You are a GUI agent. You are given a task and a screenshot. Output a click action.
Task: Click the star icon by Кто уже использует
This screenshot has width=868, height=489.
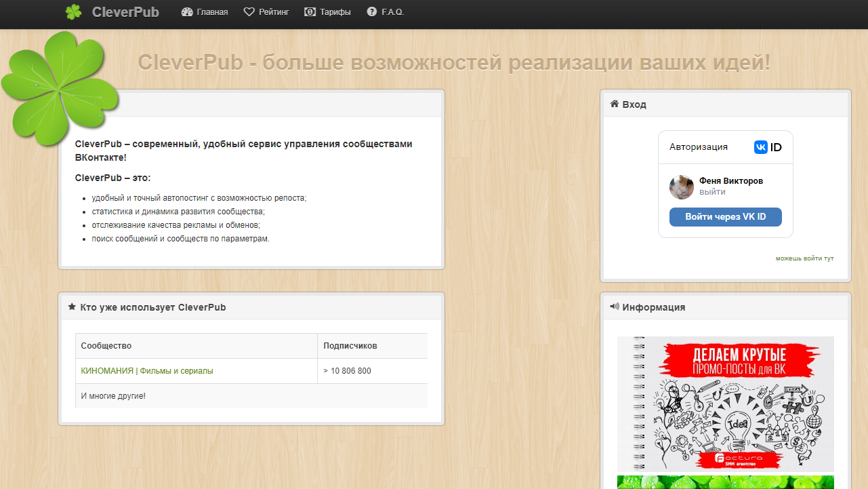tap(72, 307)
